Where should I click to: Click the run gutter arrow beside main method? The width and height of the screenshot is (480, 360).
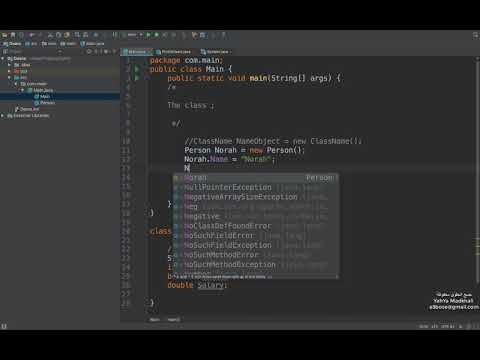click(136, 78)
